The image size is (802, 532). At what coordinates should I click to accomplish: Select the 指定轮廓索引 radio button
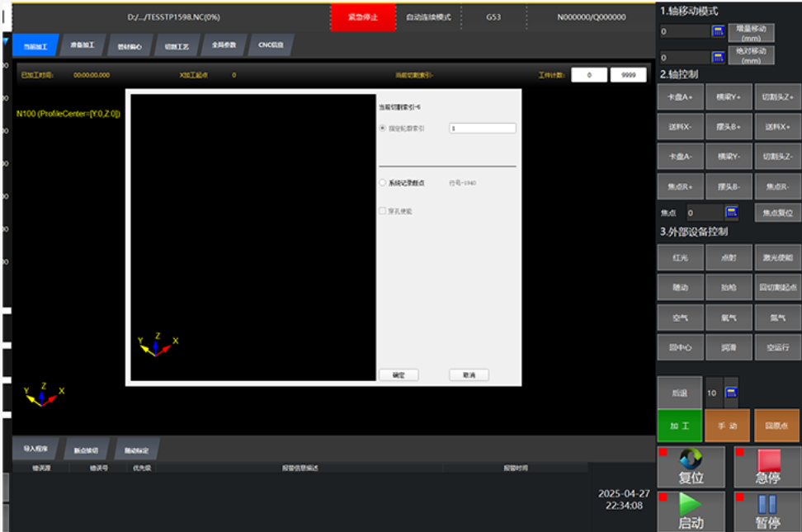[382, 129]
